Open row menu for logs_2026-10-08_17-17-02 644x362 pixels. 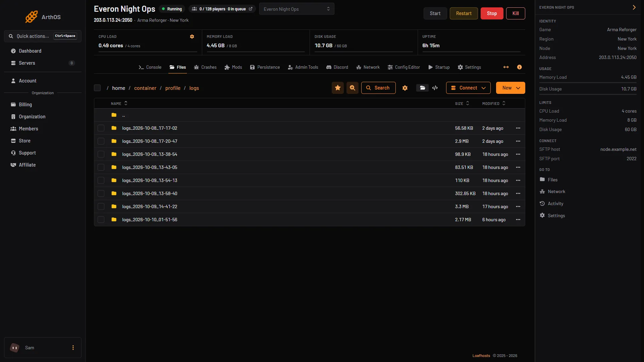click(x=518, y=128)
